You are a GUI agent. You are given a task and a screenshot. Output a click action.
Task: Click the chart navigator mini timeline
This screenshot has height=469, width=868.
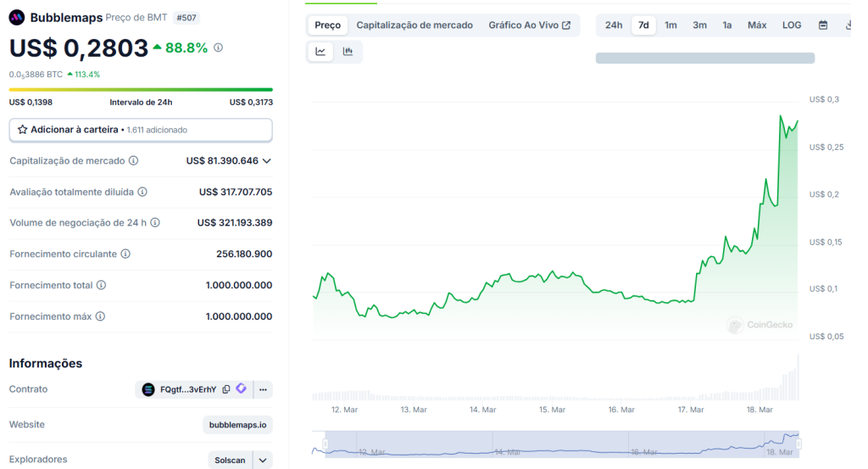tap(556, 444)
